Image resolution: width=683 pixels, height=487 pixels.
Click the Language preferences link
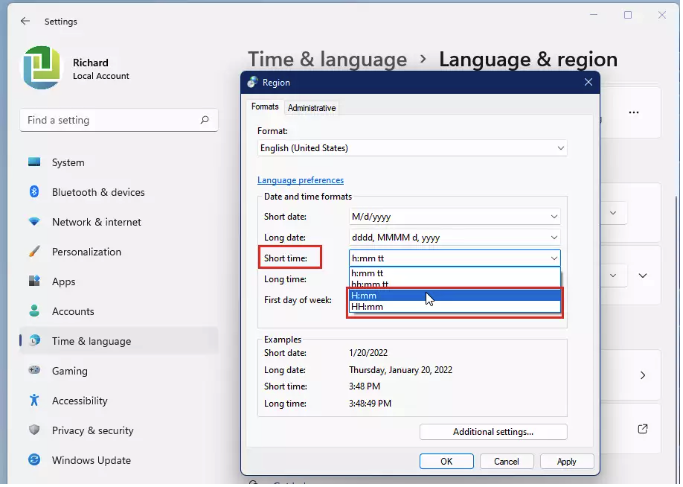tap(300, 180)
